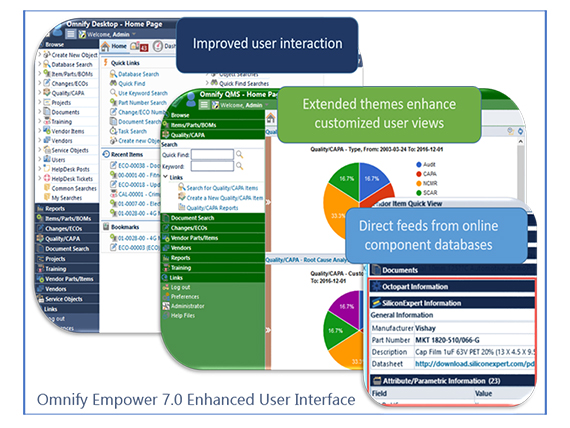Click the scrollbar up arrow in QMS chart panel
Screen dimensions: 570x428
pyautogui.click(x=521, y=141)
